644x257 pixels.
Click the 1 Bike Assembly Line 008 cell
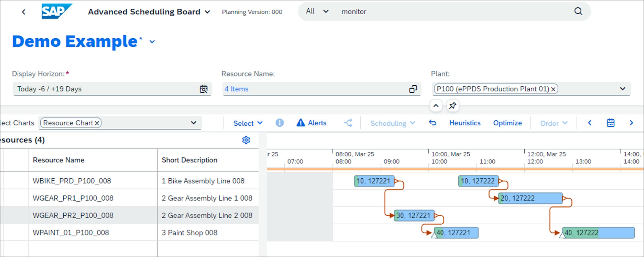tap(208, 181)
